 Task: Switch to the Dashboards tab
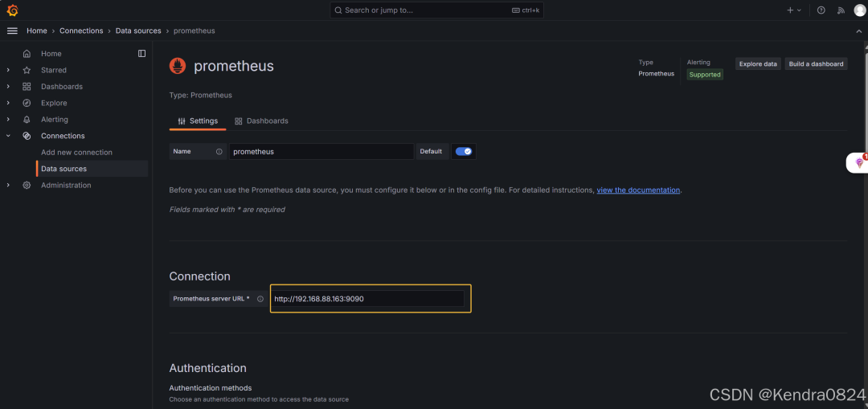pos(261,121)
